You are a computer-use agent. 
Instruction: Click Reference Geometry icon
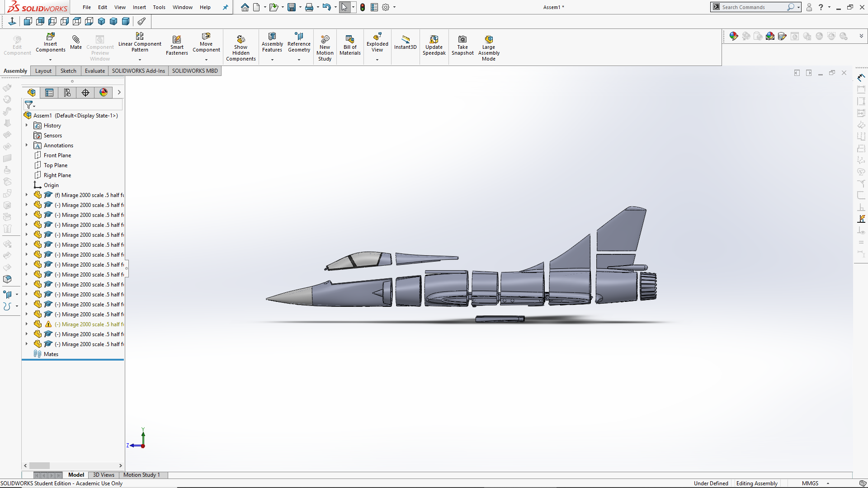coord(299,42)
